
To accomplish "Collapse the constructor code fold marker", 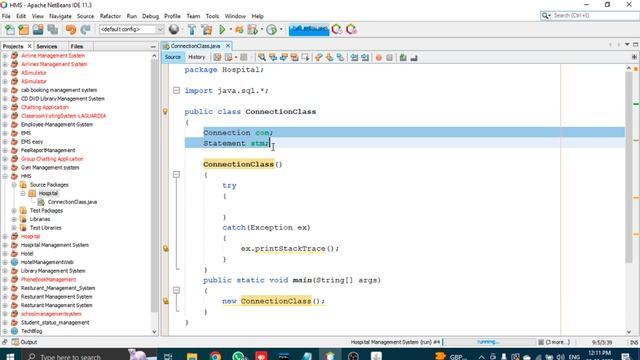I will (x=176, y=174).
